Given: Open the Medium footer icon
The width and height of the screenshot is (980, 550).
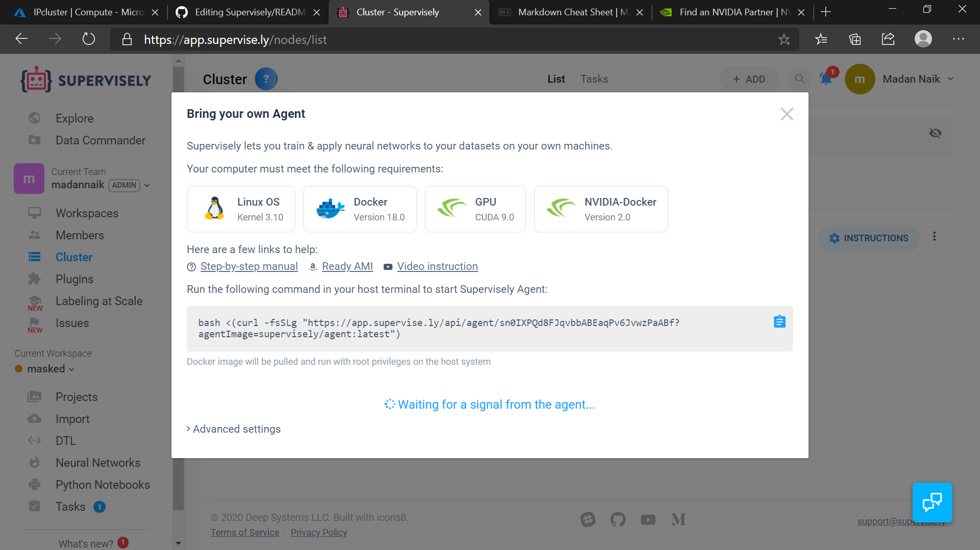Looking at the screenshot, I should point(678,519).
